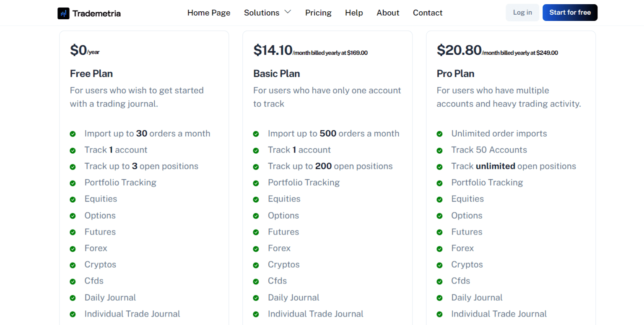Open the Help page from the navigation
The image size is (644, 325).
tap(354, 13)
